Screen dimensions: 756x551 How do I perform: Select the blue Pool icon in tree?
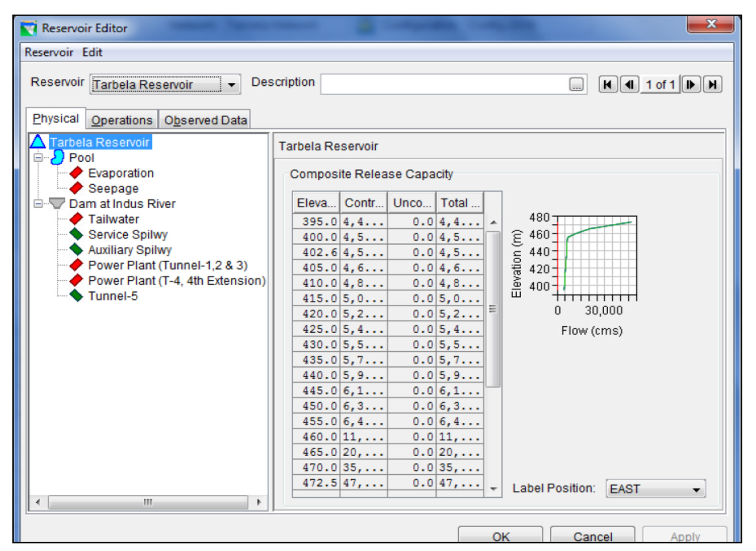(x=57, y=157)
